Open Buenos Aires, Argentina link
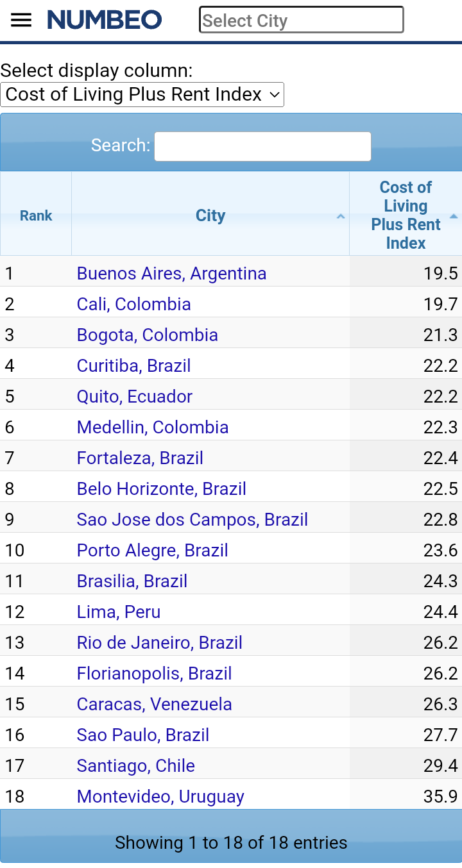Screen dimensions: 462x868 (171, 274)
